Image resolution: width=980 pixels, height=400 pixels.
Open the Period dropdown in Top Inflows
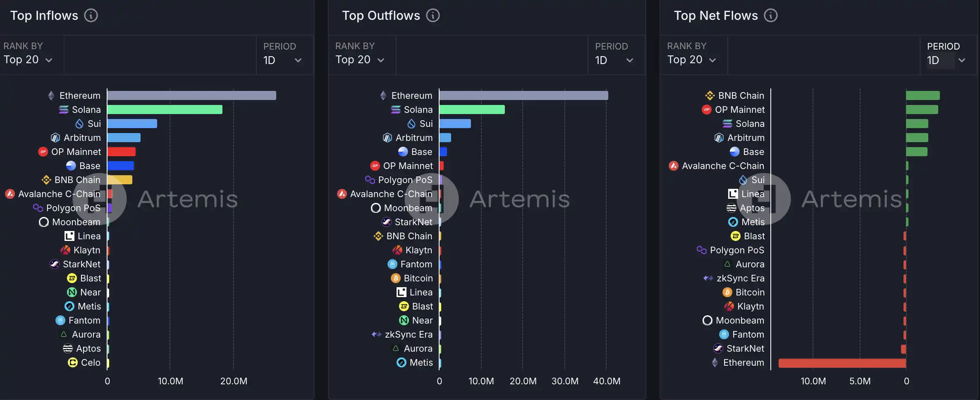[282, 60]
